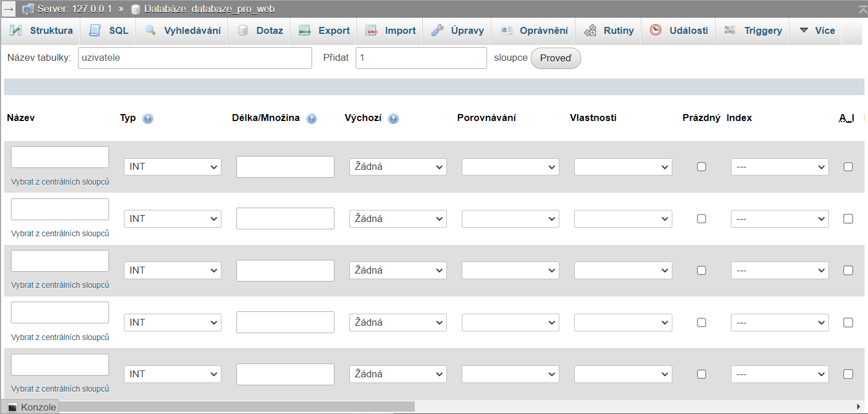Screen dimensions: 868x414
Task: Click the scrollbar right arrow
Action: click(858, 407)
